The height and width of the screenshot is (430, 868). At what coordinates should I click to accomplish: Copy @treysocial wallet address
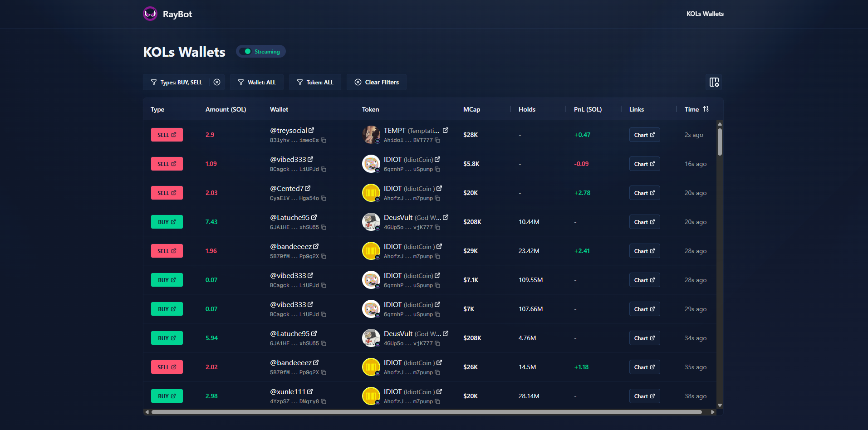click(324, 141)
